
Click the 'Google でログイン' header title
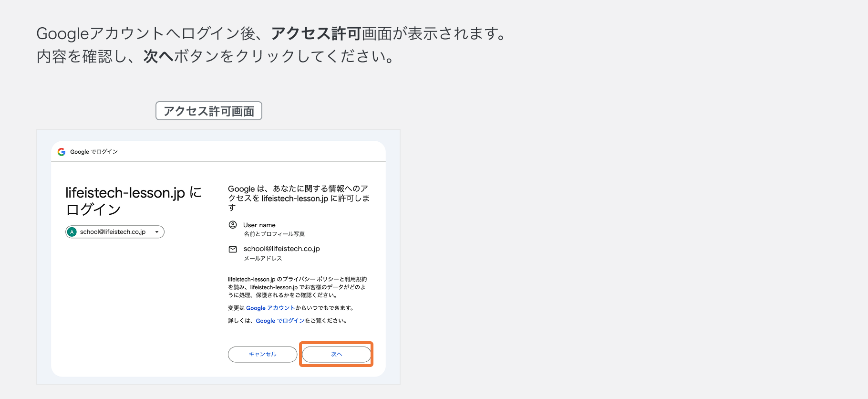pos(94,152)
